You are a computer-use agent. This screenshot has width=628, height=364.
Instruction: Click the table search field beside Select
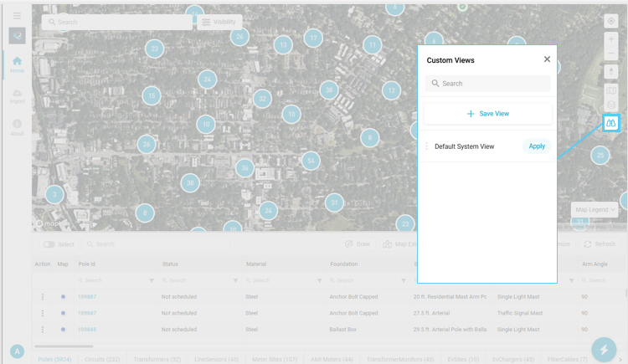156,244
